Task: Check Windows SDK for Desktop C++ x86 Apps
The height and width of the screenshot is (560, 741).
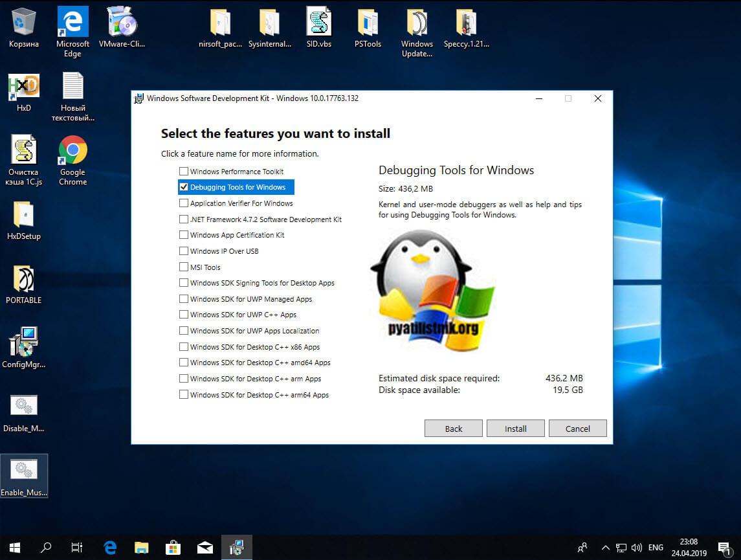Action: pos(184,347)
